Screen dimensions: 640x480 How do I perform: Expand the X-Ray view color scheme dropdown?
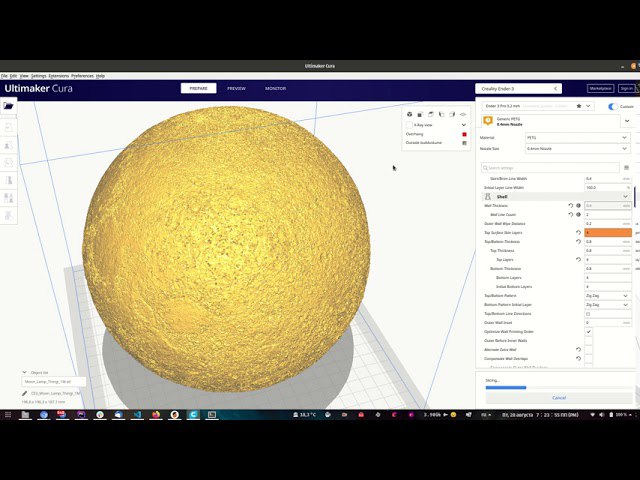point(464,125)
